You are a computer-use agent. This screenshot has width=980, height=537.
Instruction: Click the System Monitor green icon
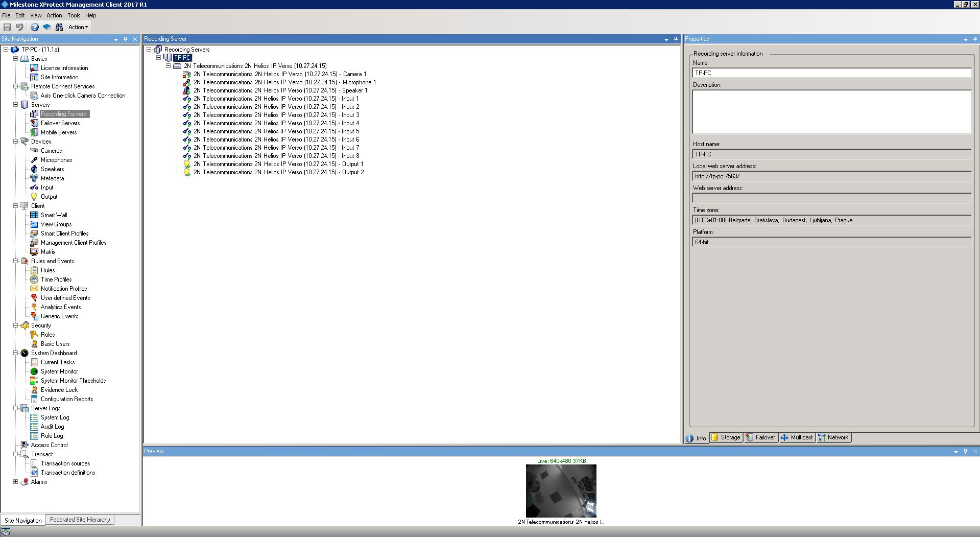click(x=34, y=371)
